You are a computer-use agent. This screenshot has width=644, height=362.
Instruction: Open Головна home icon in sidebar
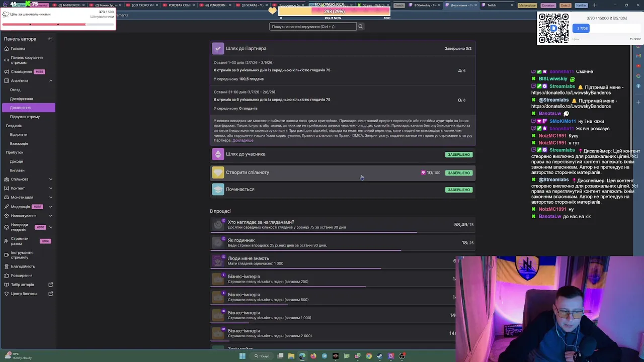tap(7, 49)
